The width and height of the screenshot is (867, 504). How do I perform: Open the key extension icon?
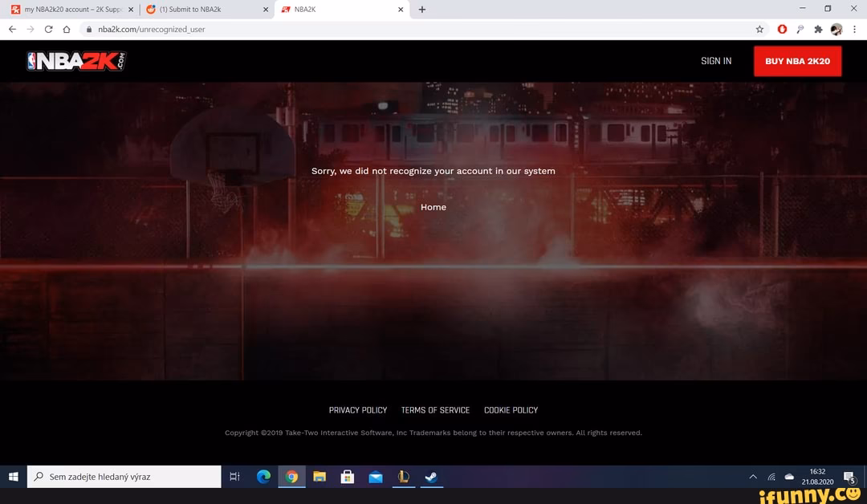pyautogui.click(x=800, y=29)
